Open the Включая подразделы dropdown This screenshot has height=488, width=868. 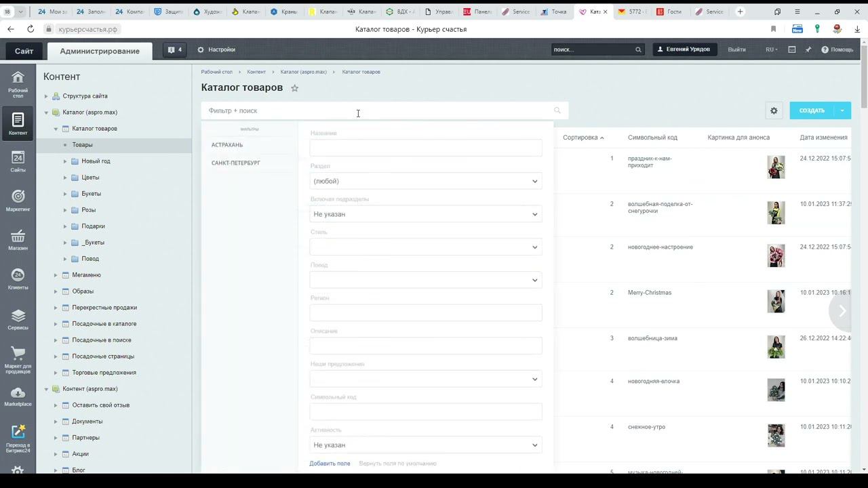[x=426, y=214]
